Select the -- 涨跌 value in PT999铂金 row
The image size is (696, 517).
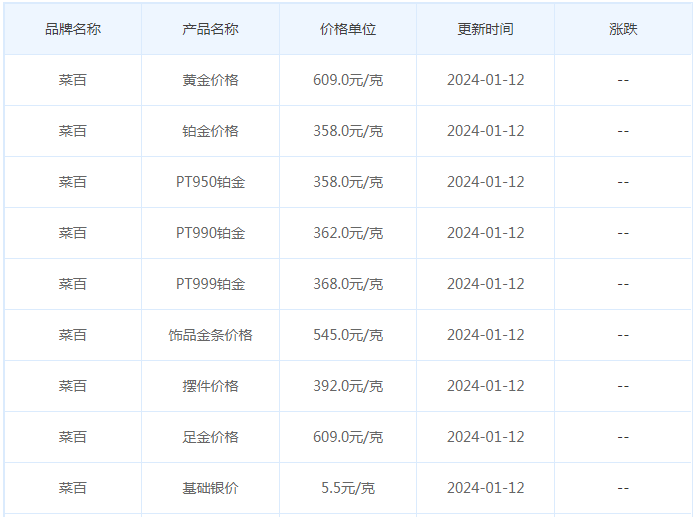tap(623, 285)
